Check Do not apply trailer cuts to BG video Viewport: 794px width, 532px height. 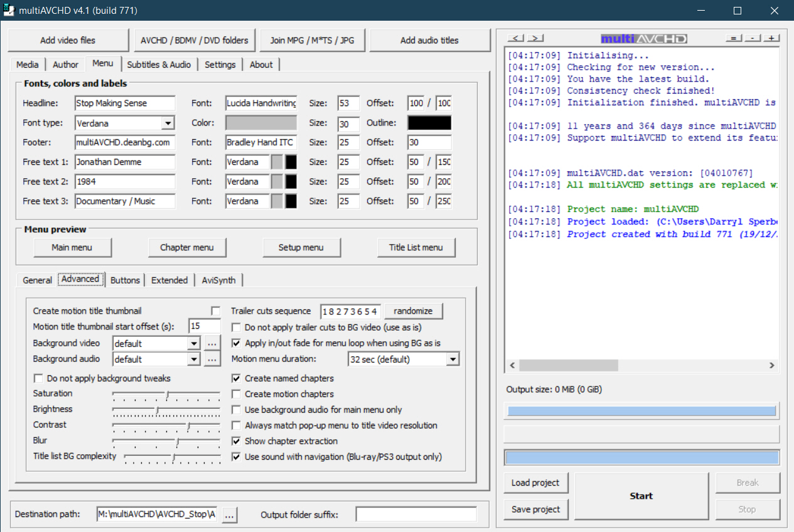(236, 327)
